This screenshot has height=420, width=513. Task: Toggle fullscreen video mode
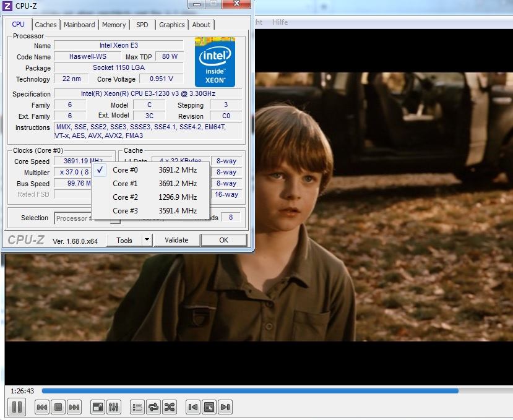point(98,407)
